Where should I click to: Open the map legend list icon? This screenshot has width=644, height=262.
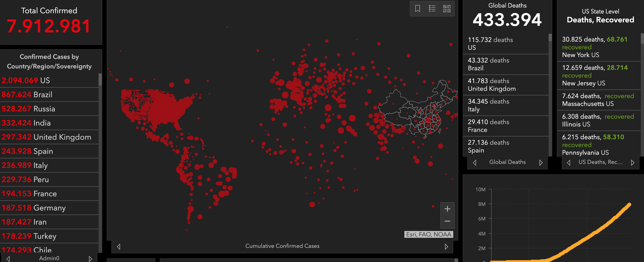(432, 8)
